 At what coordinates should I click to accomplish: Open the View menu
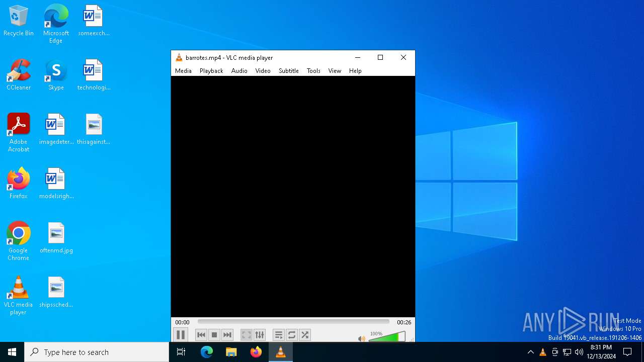[335, 71]
